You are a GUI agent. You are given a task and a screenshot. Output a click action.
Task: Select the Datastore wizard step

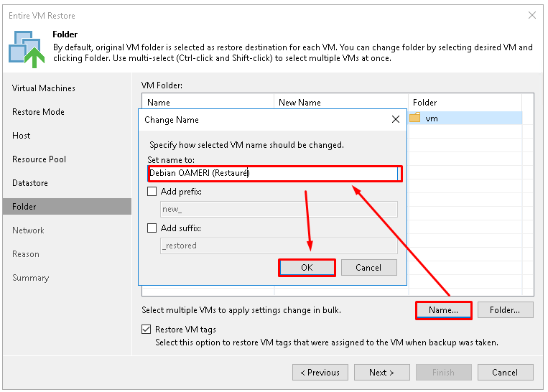30,183
